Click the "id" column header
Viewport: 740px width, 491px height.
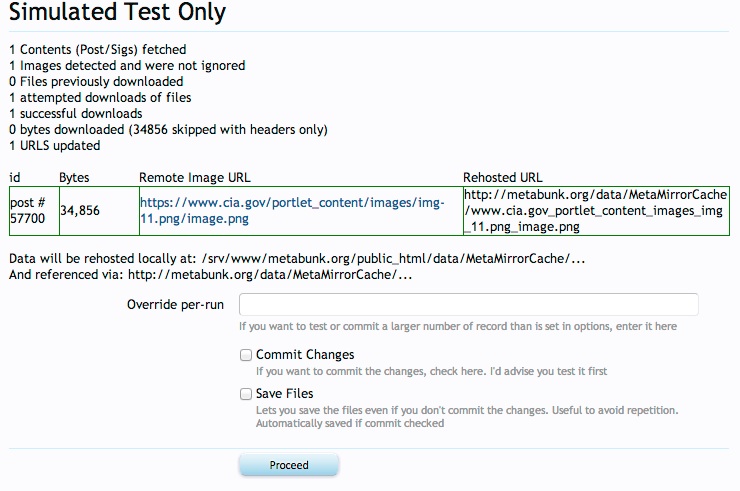15,177
